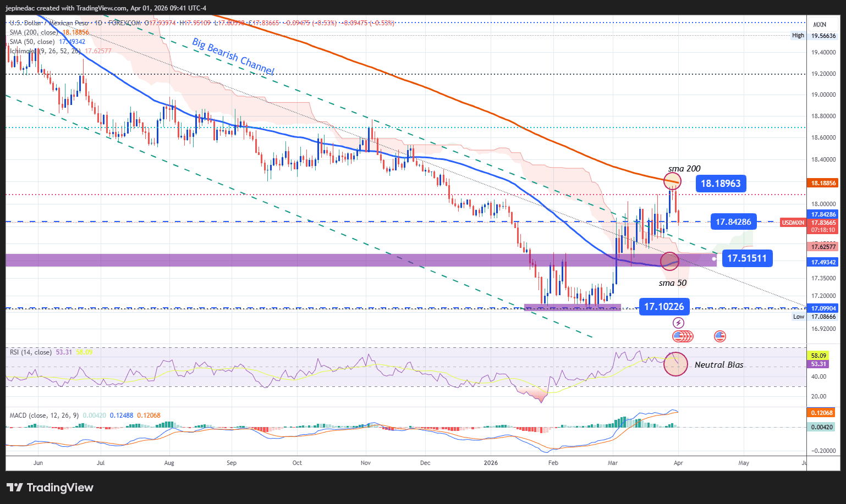Select the circle marker on SMA 50
Image resolution: width=846 pixels, height=504 pixels.
(669, 261)
